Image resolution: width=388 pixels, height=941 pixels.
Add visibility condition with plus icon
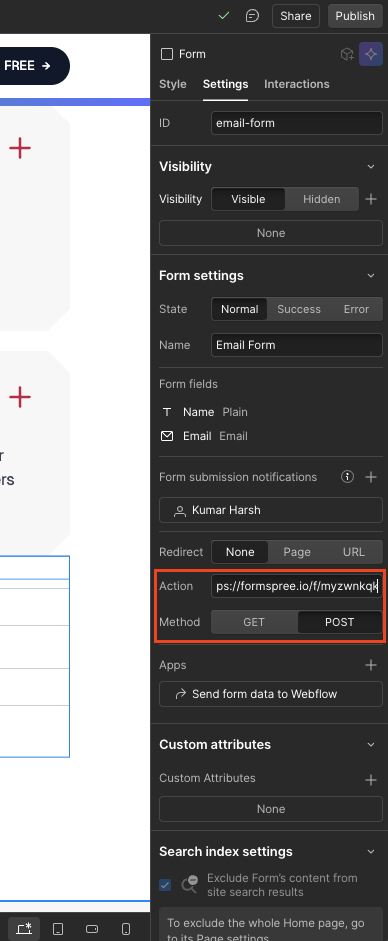click(371, 199)
